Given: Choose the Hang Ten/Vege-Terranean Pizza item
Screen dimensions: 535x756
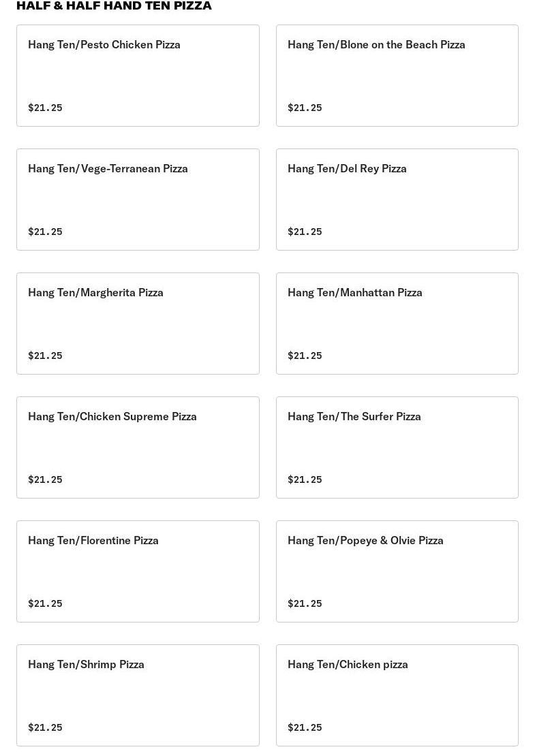Looking at the screenshot, I should point(138,200).
